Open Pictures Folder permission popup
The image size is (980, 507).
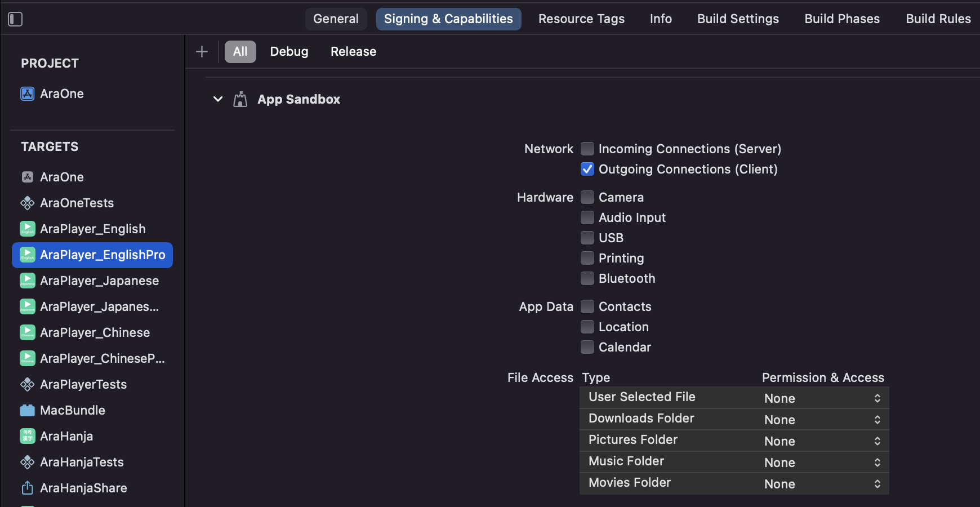click(822, 441)
